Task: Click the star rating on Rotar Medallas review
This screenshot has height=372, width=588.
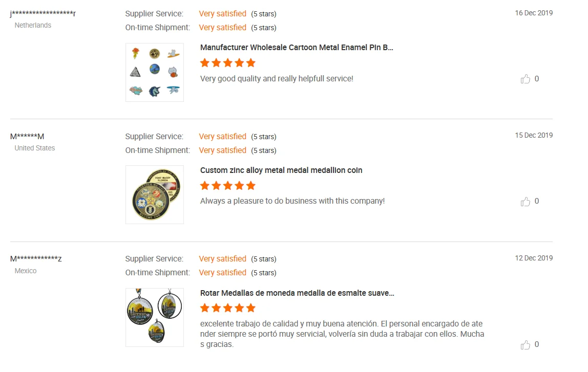Action: [x=227, y=308]
